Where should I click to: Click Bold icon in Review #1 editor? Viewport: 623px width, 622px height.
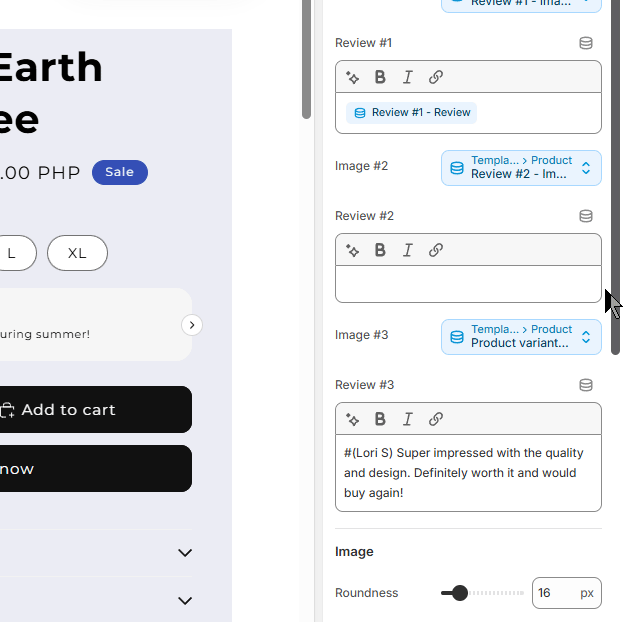point(380,77)
